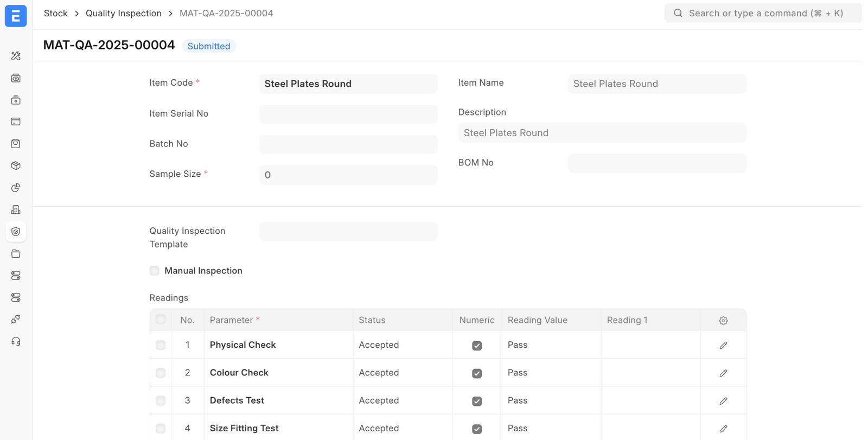Click the search or command bar
This screenshot has height=440, width=868.
click(762, 13)
